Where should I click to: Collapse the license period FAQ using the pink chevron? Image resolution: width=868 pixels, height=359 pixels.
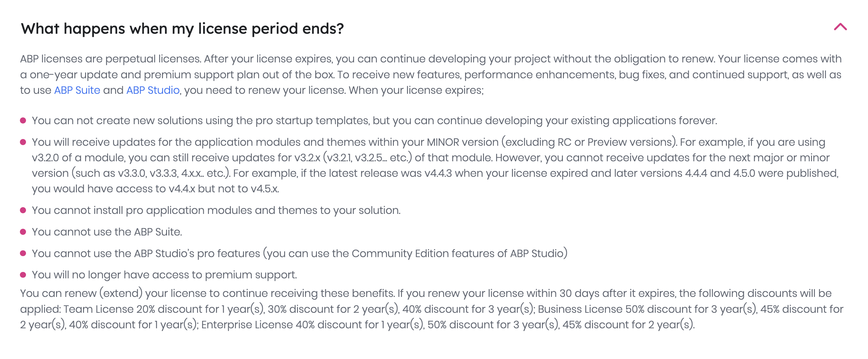tap(840, 27)
